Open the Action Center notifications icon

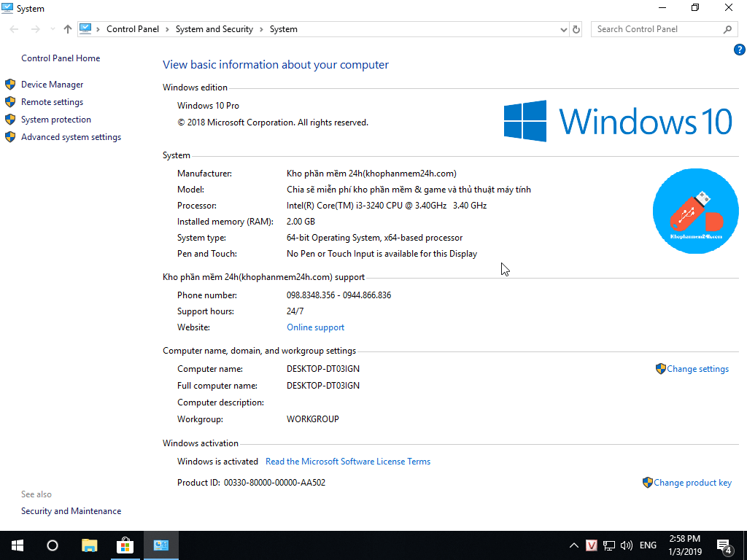[x=724, y=545]
